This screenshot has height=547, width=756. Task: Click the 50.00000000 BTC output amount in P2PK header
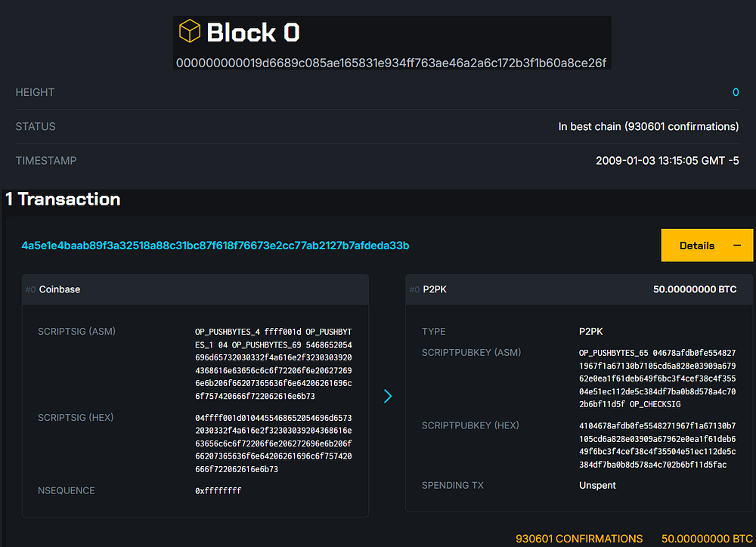click(694, 289)
